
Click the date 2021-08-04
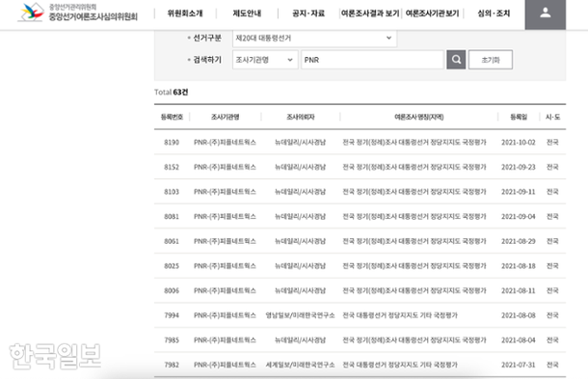click(519, 340)
